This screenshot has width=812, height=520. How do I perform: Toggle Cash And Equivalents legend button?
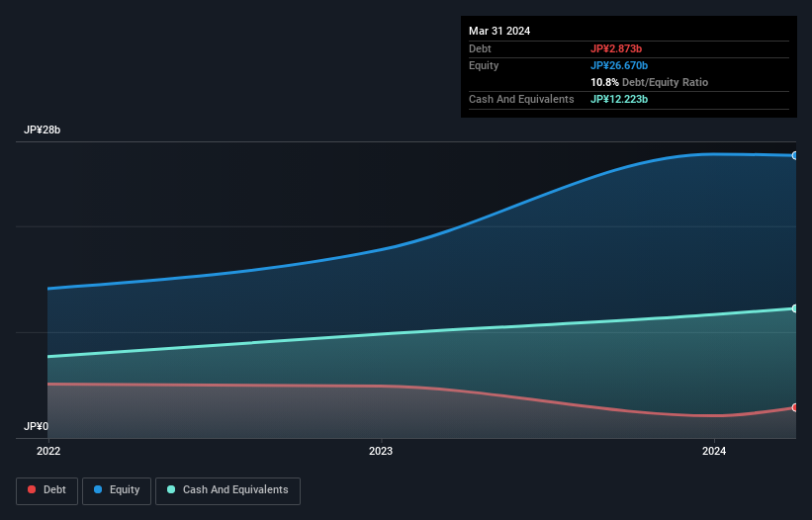coord(227,490)
